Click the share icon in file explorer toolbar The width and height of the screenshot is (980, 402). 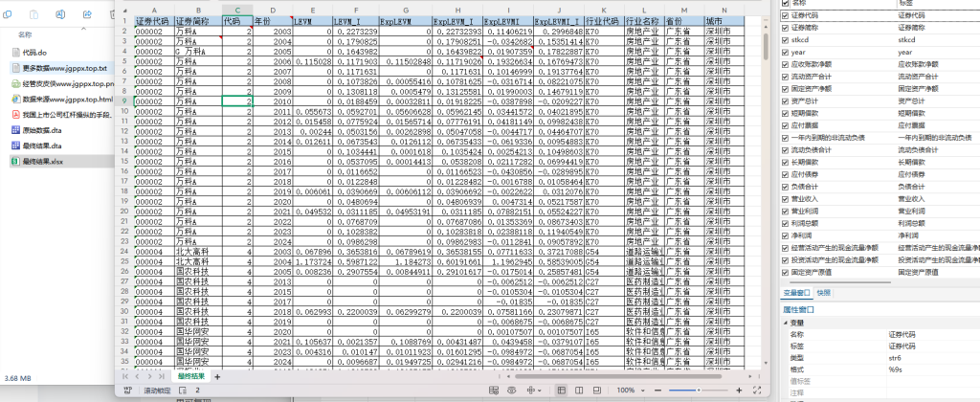(x=87, y=13)
